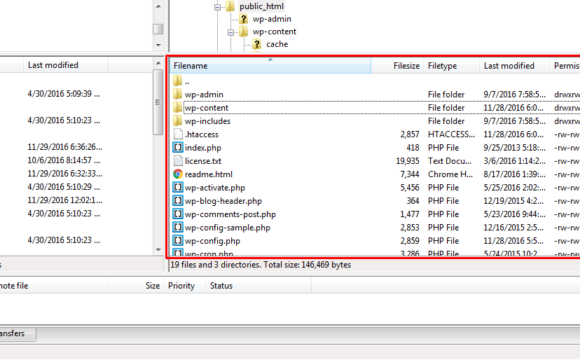Open the transfers tab at bottom
This screenshot has width=580, height=360.
pos(14,333)
